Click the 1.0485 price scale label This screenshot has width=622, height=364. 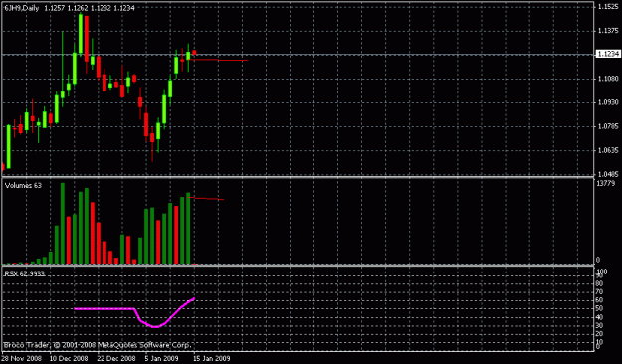click(x=608, y=174)
